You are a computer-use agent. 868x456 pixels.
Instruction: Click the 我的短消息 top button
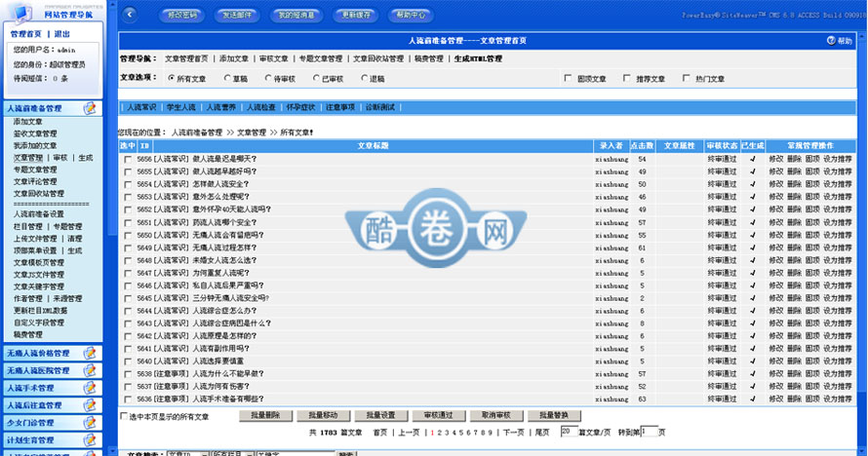coord(296,15)
